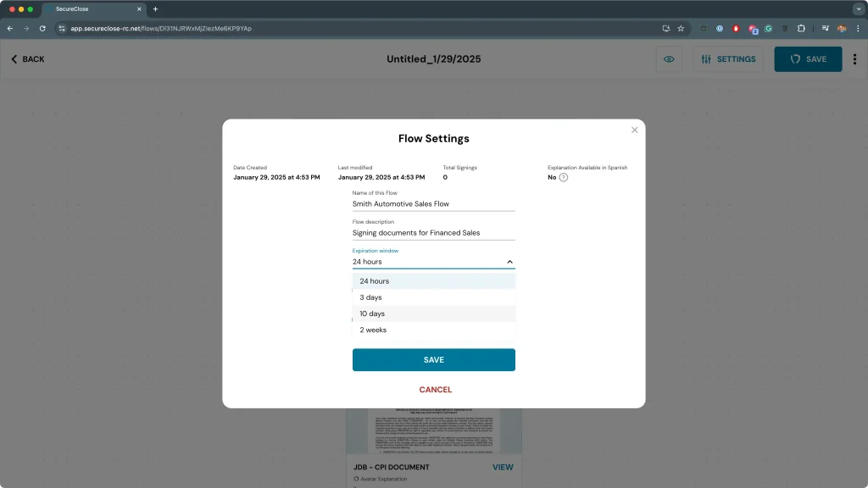The height and width of the screenshot is (488, 868).
Task: Collapse the Expiration window dropdown chevron
Action: [x=509, y=262]
